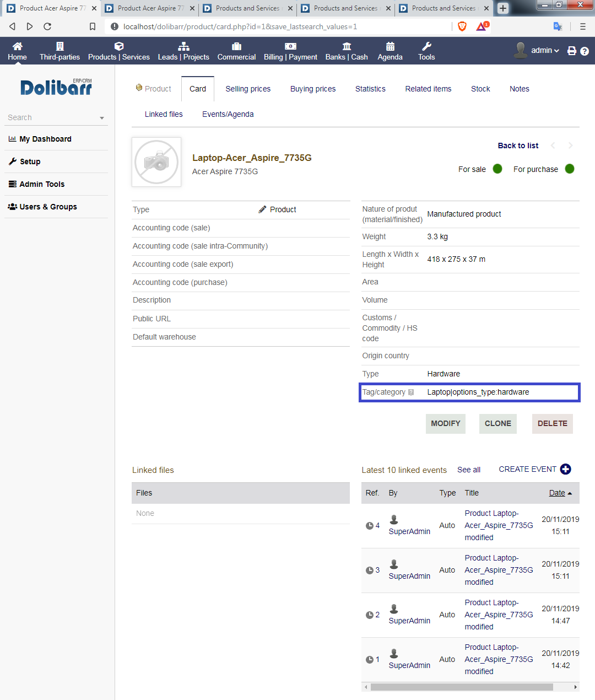Switch to the Selling prices tab

pos(248,89)
